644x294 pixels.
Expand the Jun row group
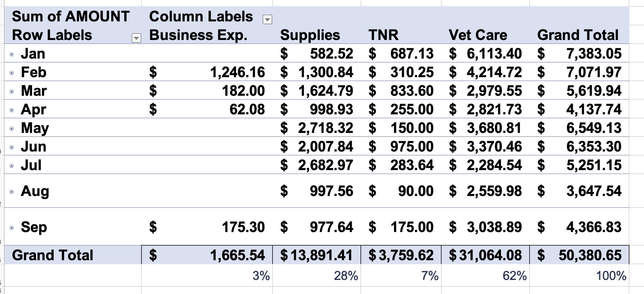point(12,147)
